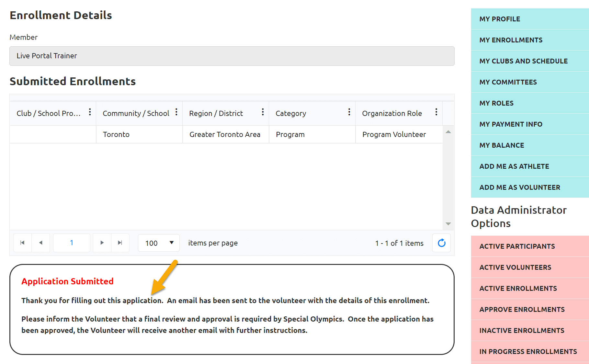Open MY ROLES menu item
Screen dimensions: 589x364
click(x=530, y=103)
